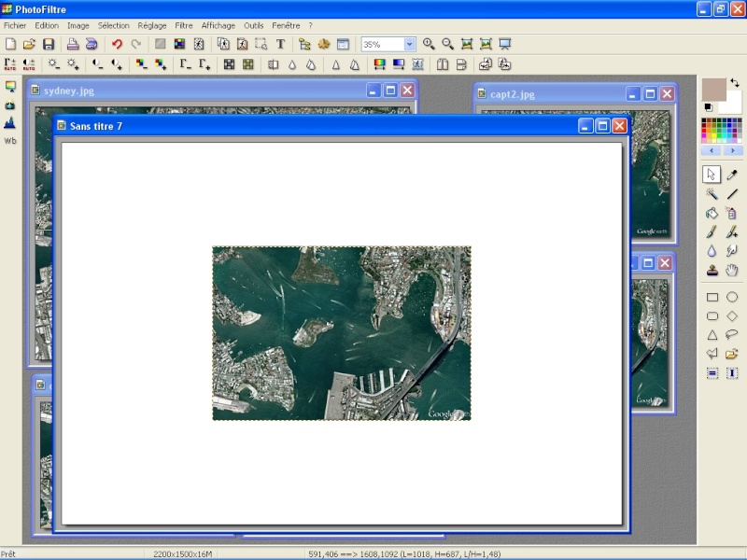Print the current image
Screen dimensions: 747x560
point(73,44)
